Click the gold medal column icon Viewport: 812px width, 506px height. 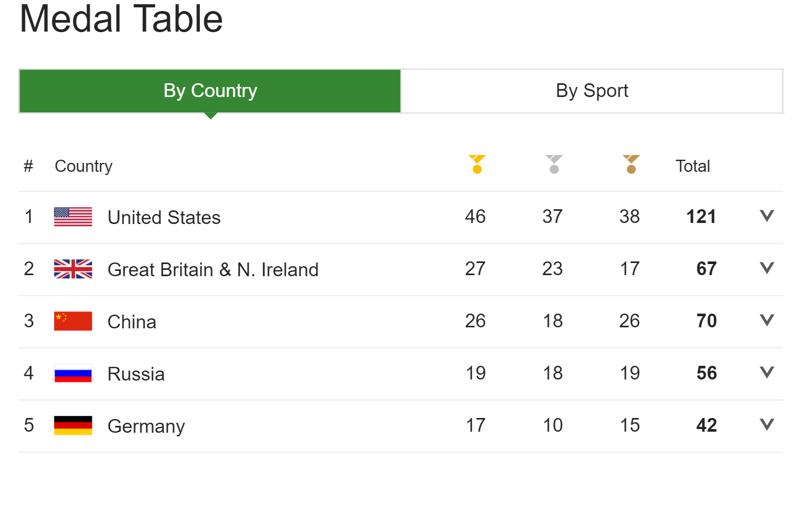(x=477, y=164)
